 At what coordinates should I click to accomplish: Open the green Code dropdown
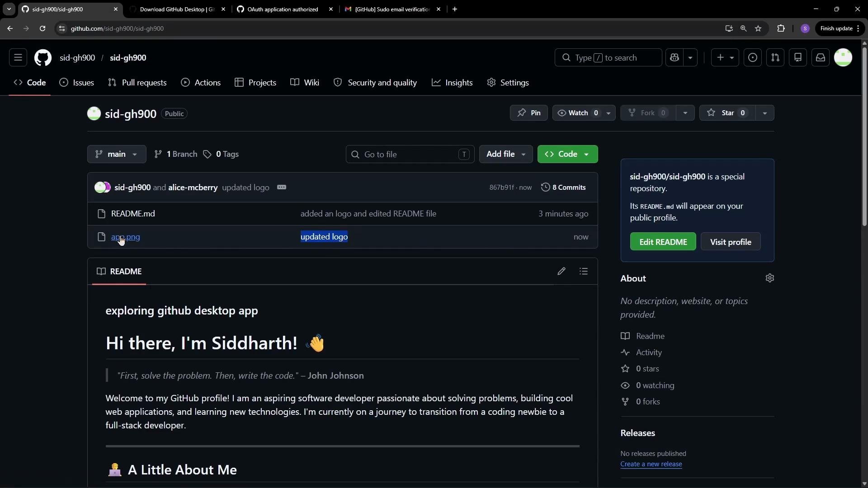568,154
